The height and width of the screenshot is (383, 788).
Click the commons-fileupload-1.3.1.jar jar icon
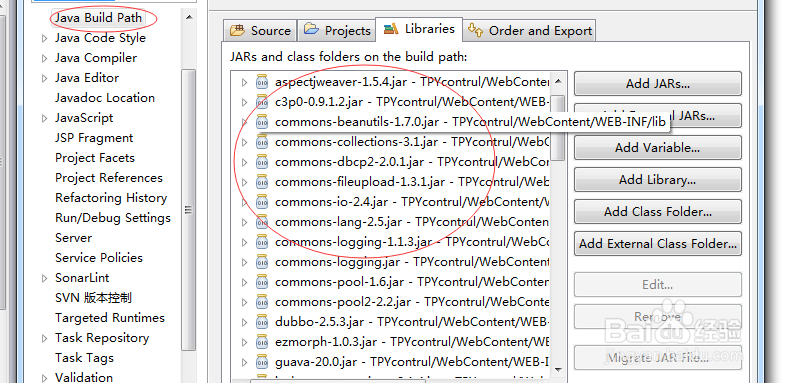262,181
